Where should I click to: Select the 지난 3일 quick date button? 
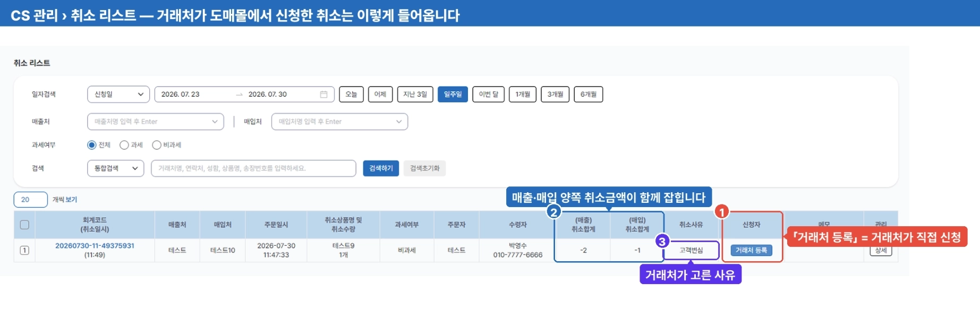tap(415, 94)
